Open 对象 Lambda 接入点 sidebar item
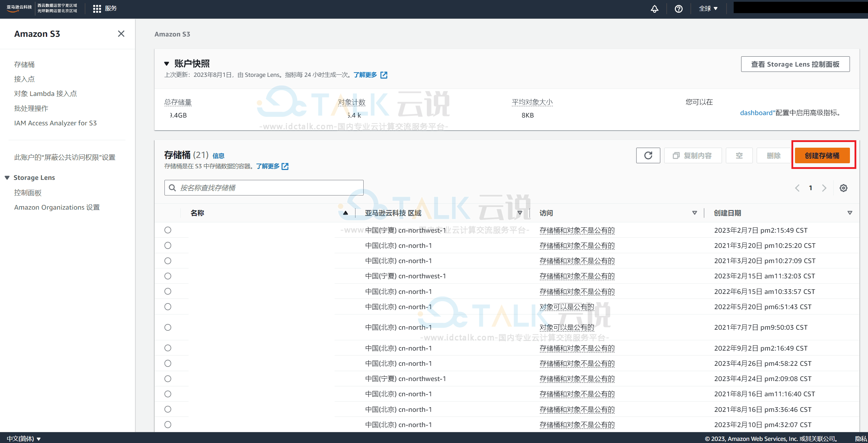This screenshot has height=443, width=868. 45,93
